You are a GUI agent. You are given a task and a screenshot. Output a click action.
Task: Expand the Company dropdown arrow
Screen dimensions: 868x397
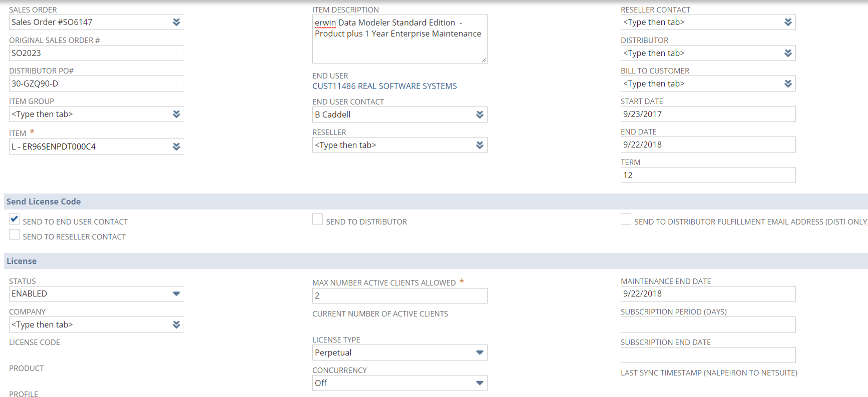pos(176,324)
